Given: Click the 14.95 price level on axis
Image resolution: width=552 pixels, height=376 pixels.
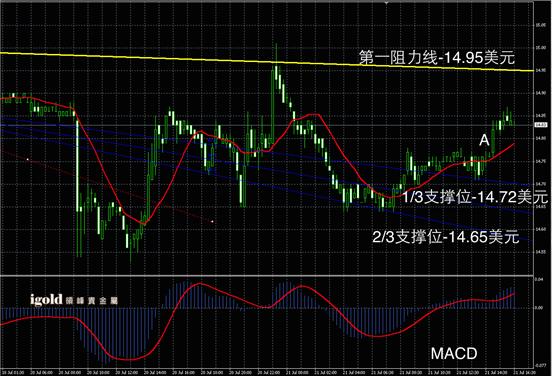Looking at the screenshot, I should [x=541, y=70].
